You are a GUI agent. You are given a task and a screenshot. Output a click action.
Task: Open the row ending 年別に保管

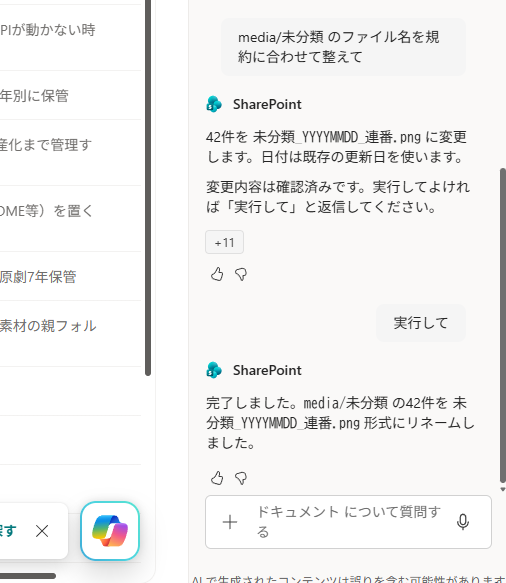(70, 95)
